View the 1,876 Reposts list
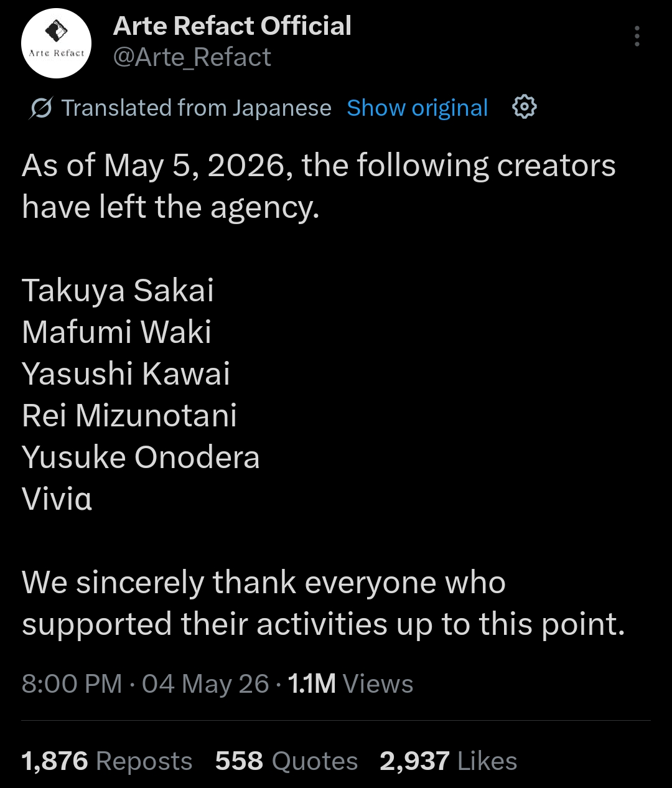This screenshot has height=788, width=672. tap(107, 761)
